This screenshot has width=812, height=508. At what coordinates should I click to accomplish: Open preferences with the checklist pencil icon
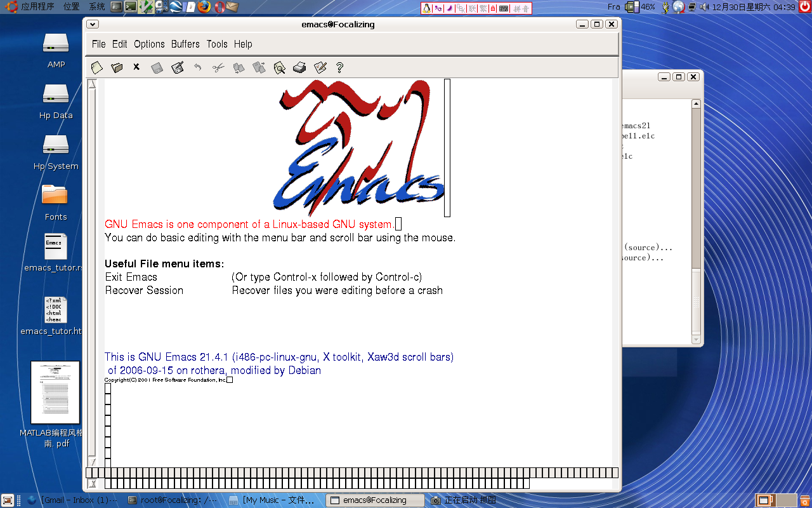[x=320, y=67]
